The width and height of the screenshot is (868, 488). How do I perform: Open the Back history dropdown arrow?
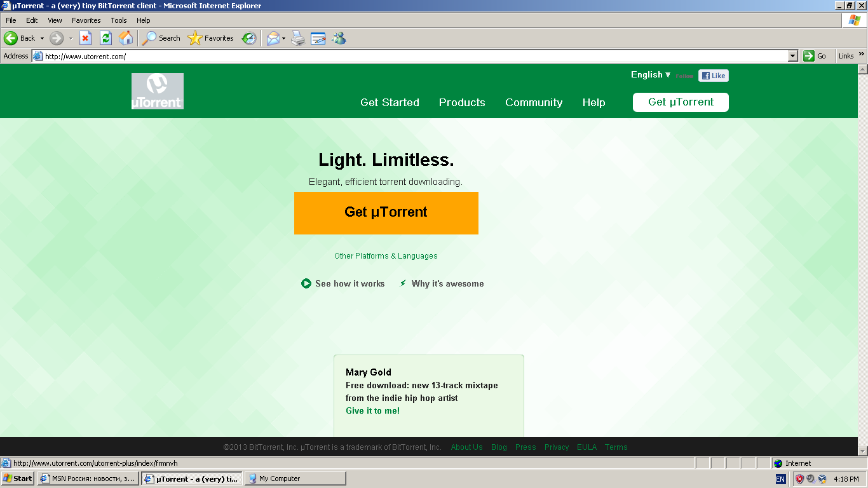click(x=42, y=38)
